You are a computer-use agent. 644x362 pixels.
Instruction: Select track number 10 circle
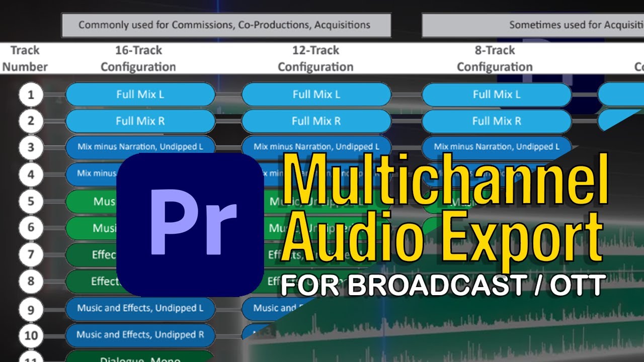tap(31, 335)
